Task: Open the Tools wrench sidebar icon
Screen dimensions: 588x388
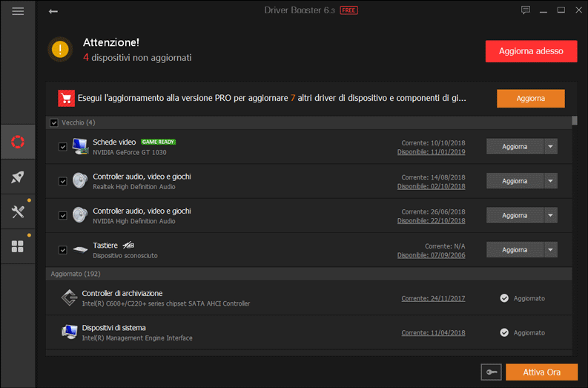Action: tap(18, 212)
